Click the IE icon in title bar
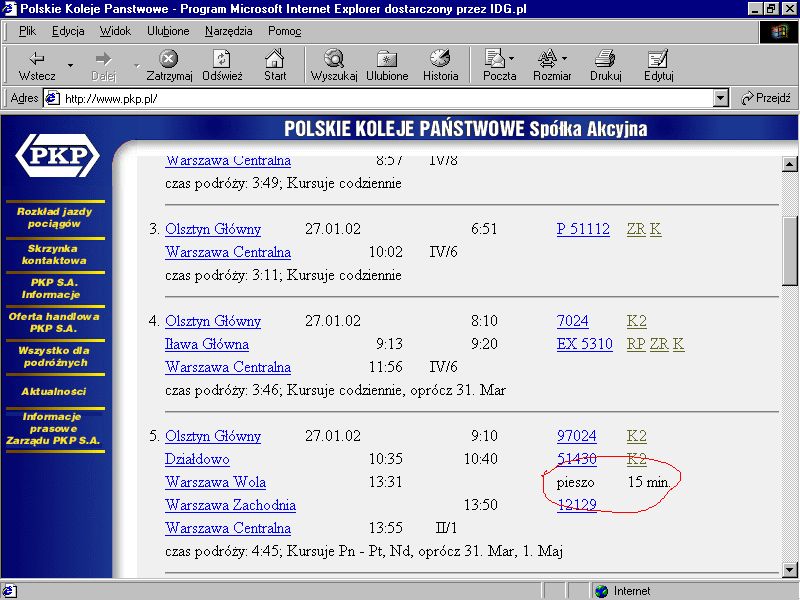Viewport: 800px width, 600px height. (9, 8)
